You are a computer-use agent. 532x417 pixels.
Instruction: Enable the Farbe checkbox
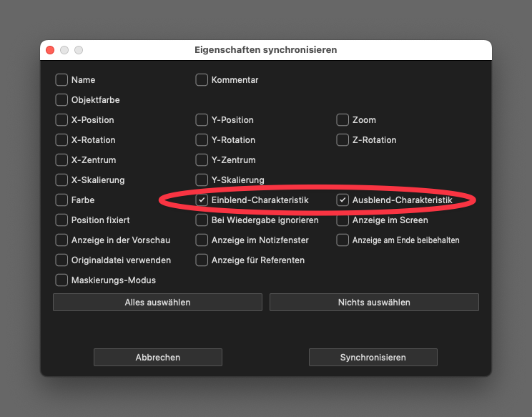[61, 200]
